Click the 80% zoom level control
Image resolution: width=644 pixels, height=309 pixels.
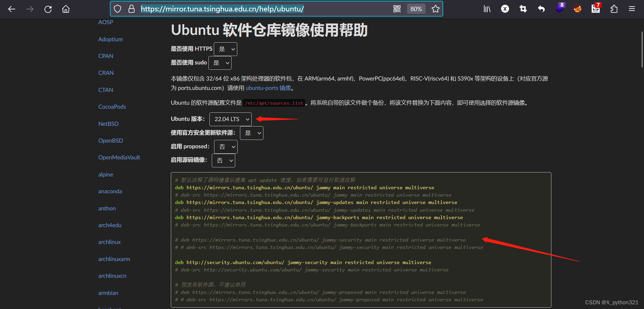click(416, 9)
